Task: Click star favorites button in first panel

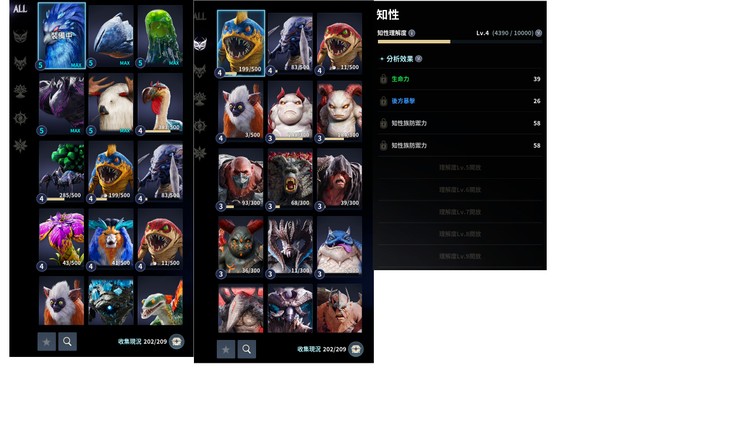Action: [x=46, y=342]
